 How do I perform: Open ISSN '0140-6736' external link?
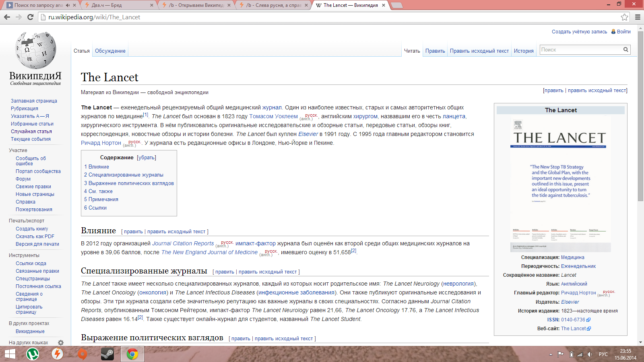click(x=573, y=320)
